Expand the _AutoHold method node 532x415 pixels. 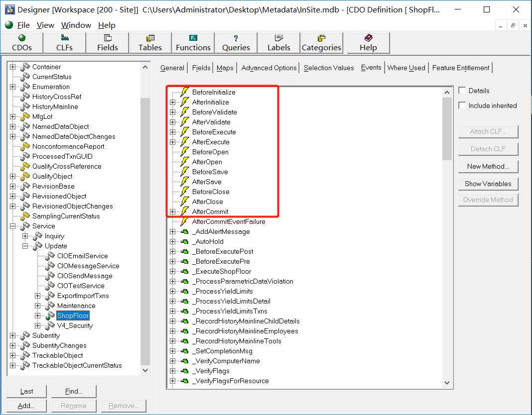[173, 241]
